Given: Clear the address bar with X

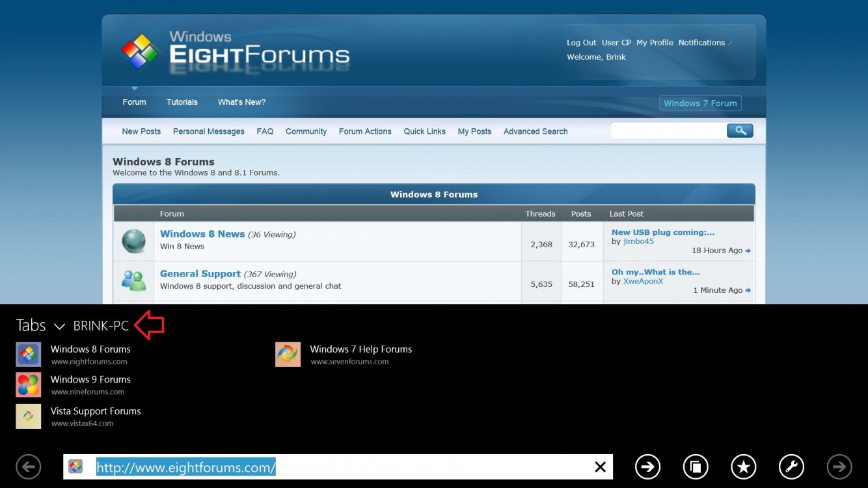Looking at the screenshot, I should point(600,467).
